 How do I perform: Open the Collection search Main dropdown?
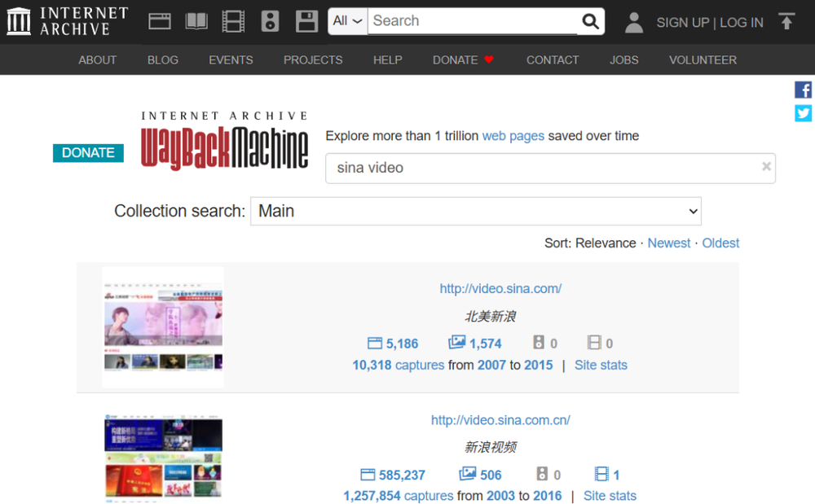point(476,211)
